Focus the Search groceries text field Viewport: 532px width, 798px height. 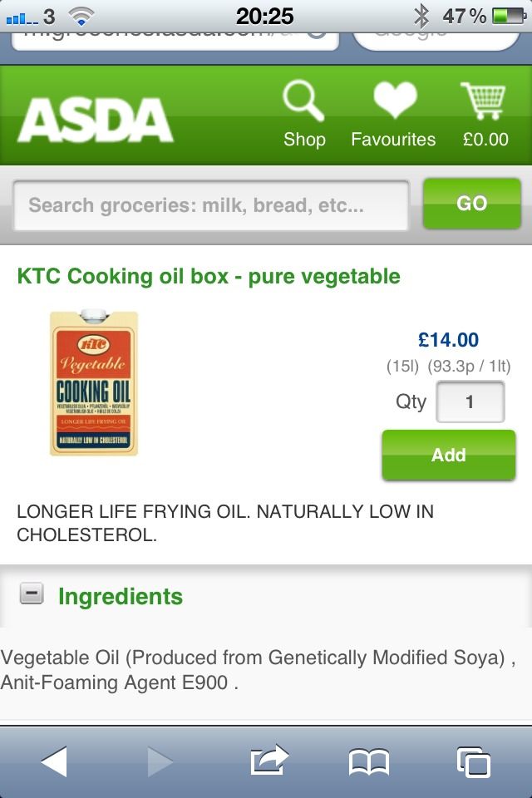click(x=211, y=205)
